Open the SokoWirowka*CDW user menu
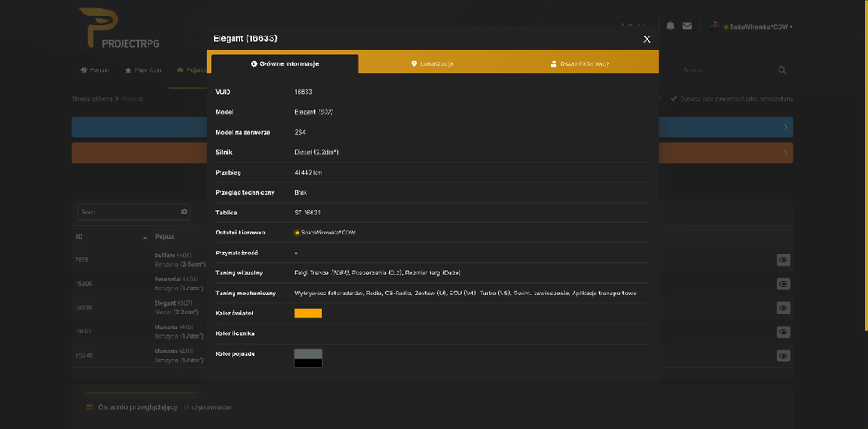868x429 pixels. pos(758,27)
